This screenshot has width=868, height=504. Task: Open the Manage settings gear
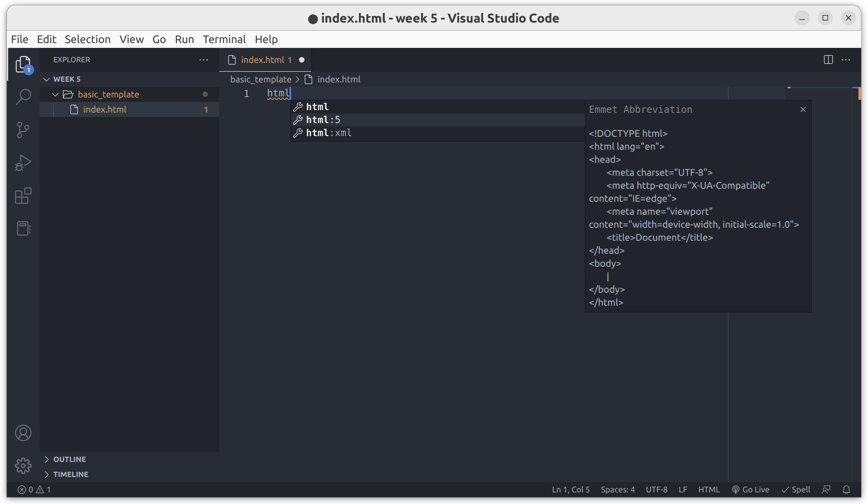point(23,465)
